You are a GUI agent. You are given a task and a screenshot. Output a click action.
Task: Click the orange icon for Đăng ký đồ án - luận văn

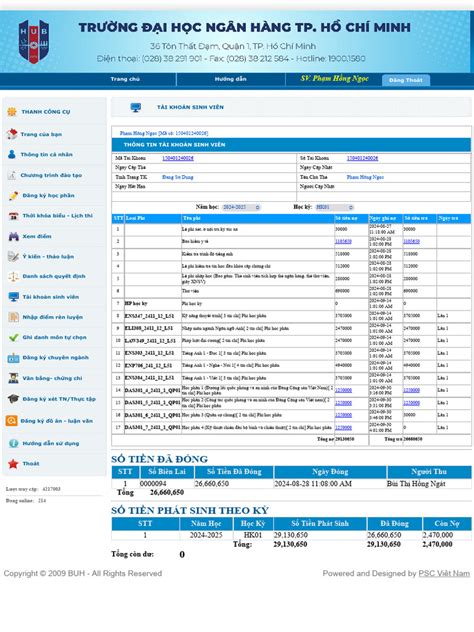pos(11,421)
